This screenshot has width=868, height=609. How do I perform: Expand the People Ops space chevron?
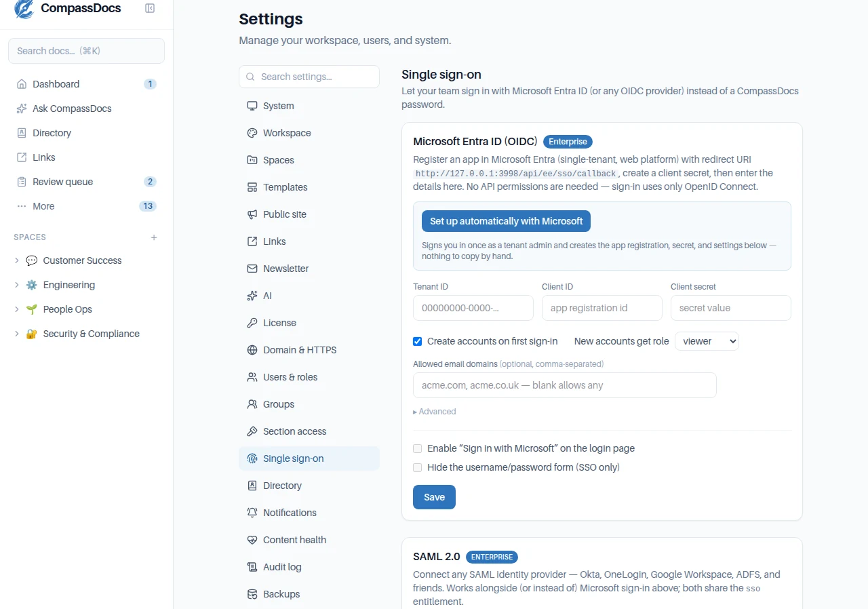pyautogui.click(x=17, y=309)
